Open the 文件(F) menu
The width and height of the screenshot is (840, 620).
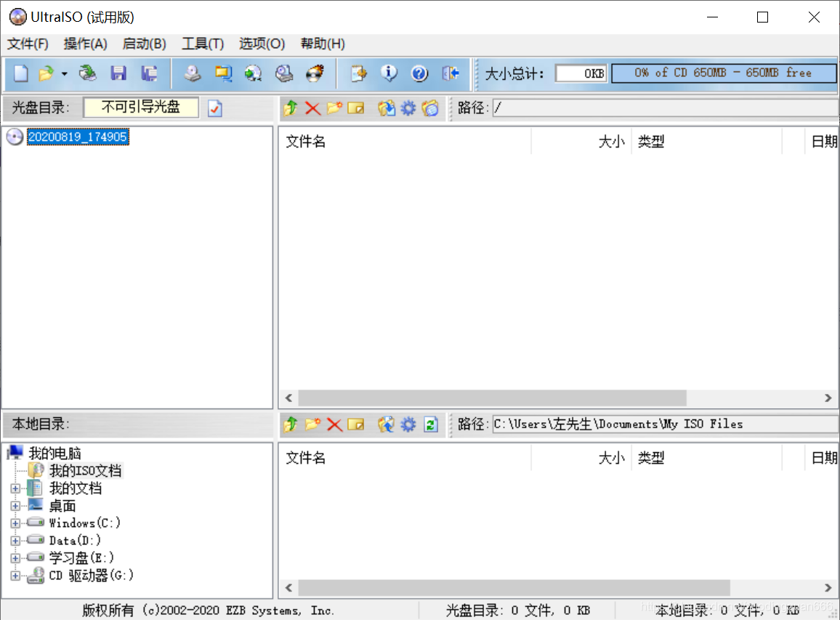click(28, 44)
